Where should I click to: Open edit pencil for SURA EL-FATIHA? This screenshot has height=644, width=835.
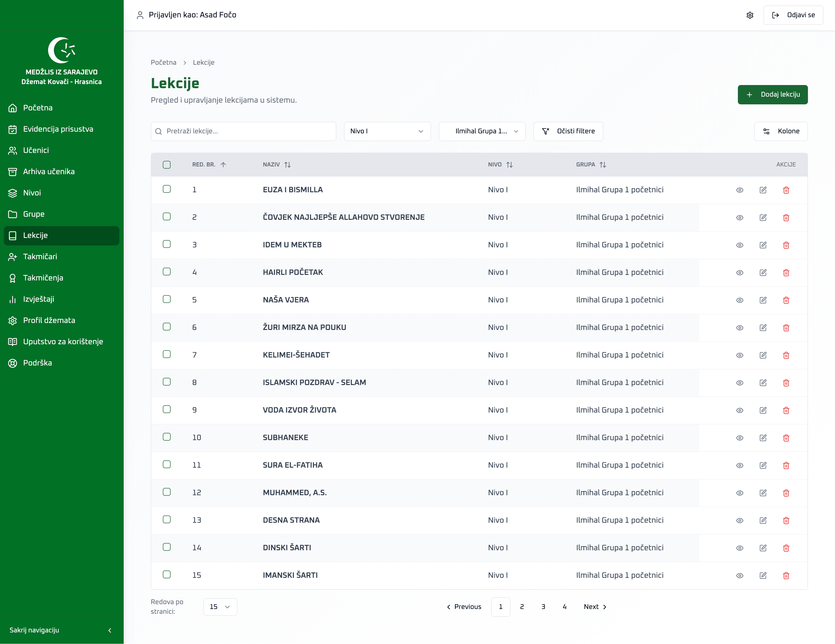tap(763, 465)
